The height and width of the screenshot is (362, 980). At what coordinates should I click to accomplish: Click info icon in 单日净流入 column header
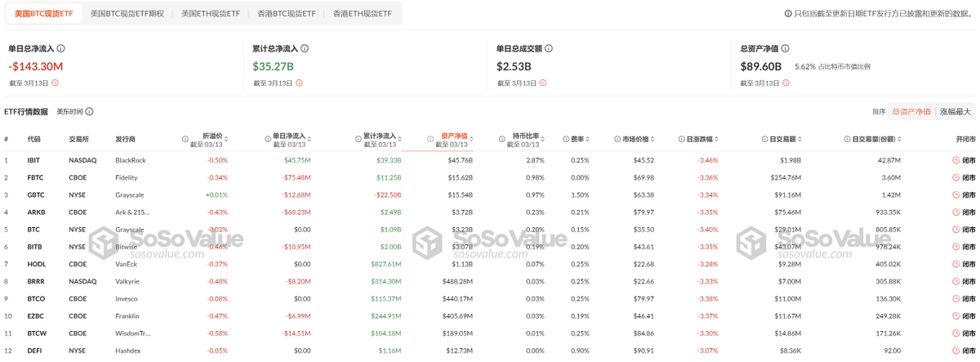point(268,140)
